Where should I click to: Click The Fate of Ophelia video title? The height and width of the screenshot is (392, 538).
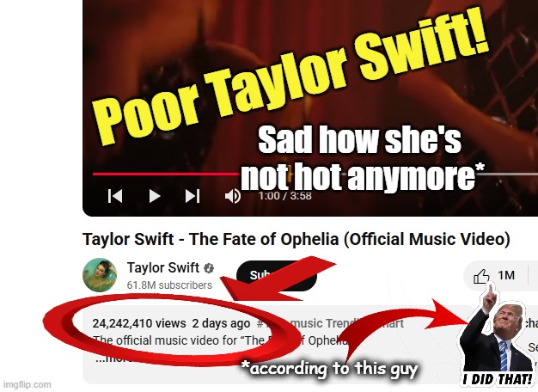click(297, 239)
